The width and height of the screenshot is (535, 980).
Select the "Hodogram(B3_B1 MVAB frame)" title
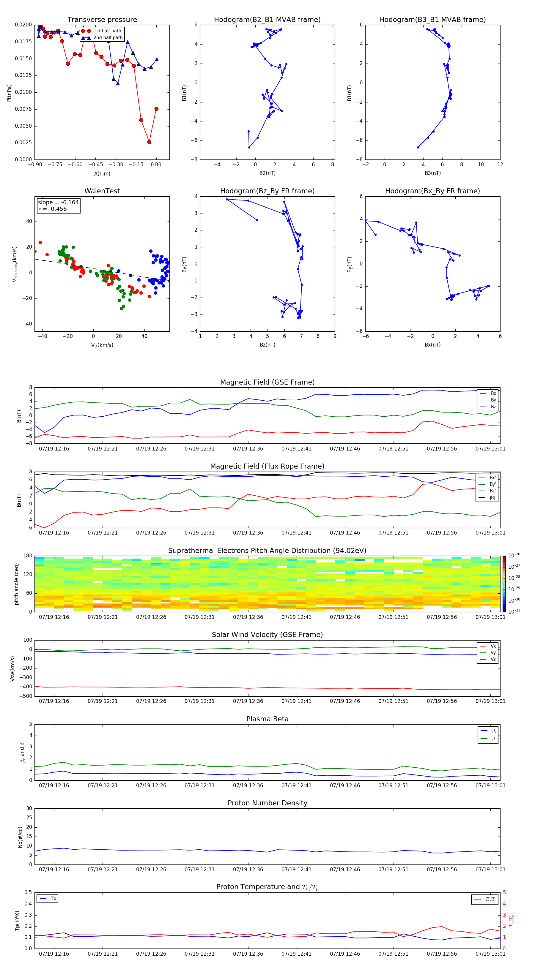432,20
